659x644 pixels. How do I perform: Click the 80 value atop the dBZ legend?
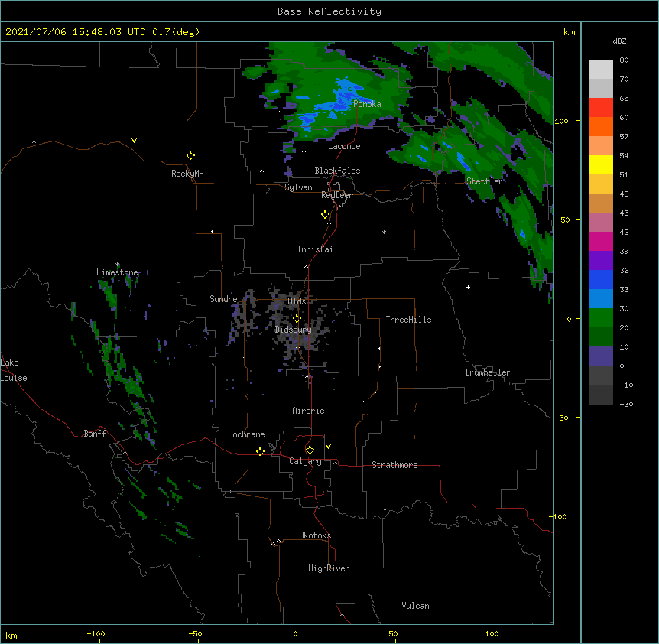(x=624, y=60)
